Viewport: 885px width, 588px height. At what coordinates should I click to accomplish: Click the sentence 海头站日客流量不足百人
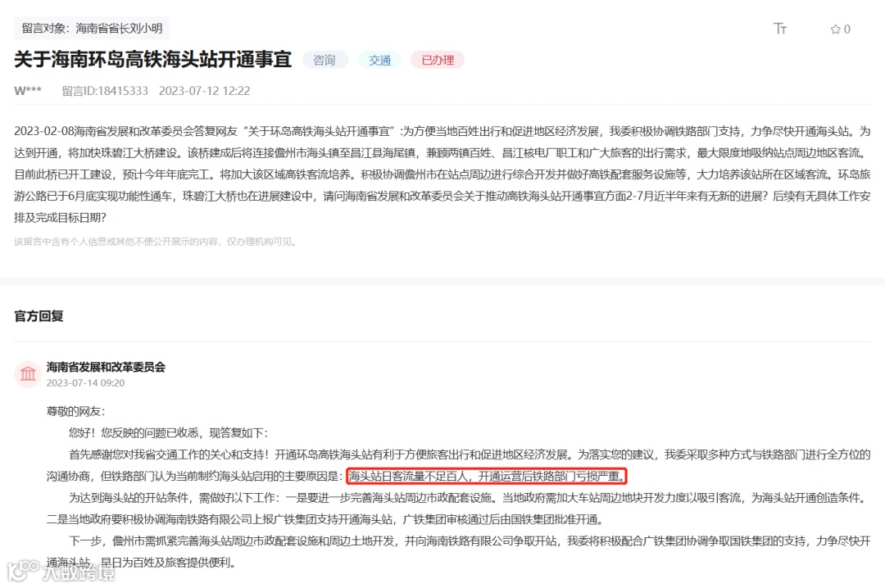[487, 477]
